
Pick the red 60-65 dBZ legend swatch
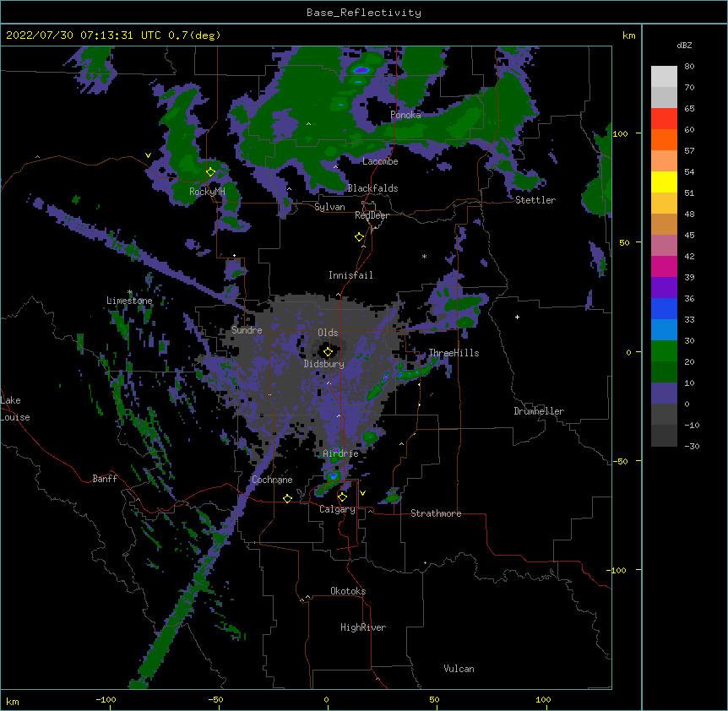(x=664, y=118)
